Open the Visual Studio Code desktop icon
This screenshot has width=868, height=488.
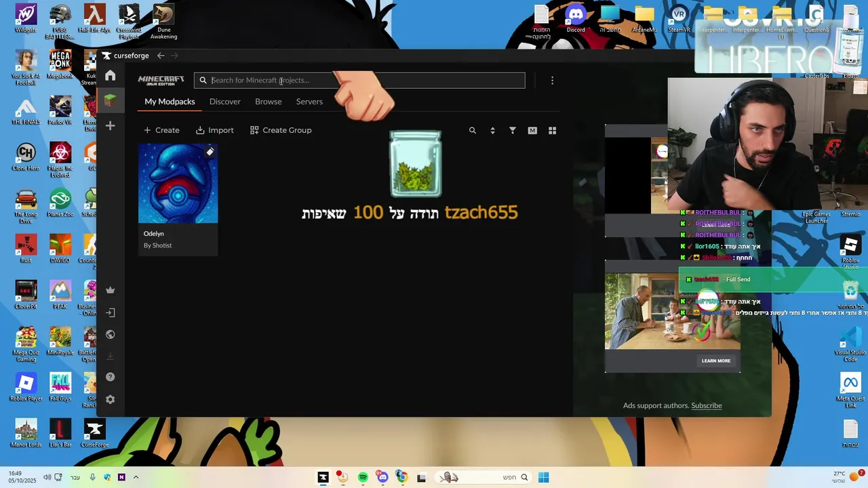(x=850, y=344)
